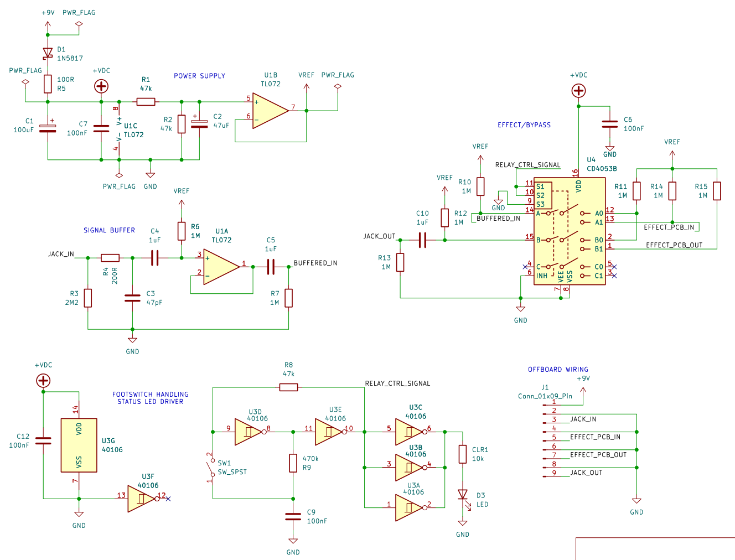Select the RELAY_CTRL_SIGNAL label near R8
This screenshot has width=735, height=560.
point(397,383)
